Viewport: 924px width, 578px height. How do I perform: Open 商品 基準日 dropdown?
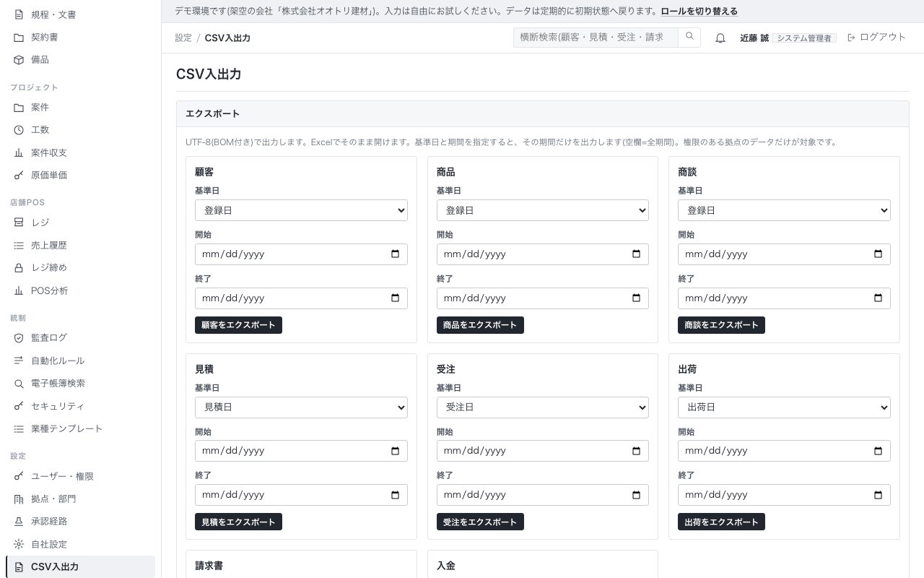542,210
